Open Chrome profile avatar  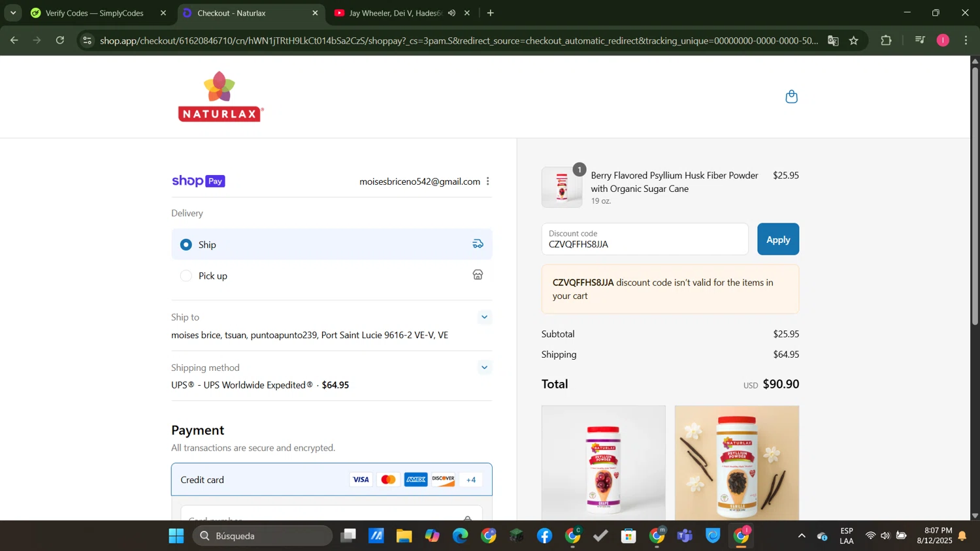(x=943, y=40)
